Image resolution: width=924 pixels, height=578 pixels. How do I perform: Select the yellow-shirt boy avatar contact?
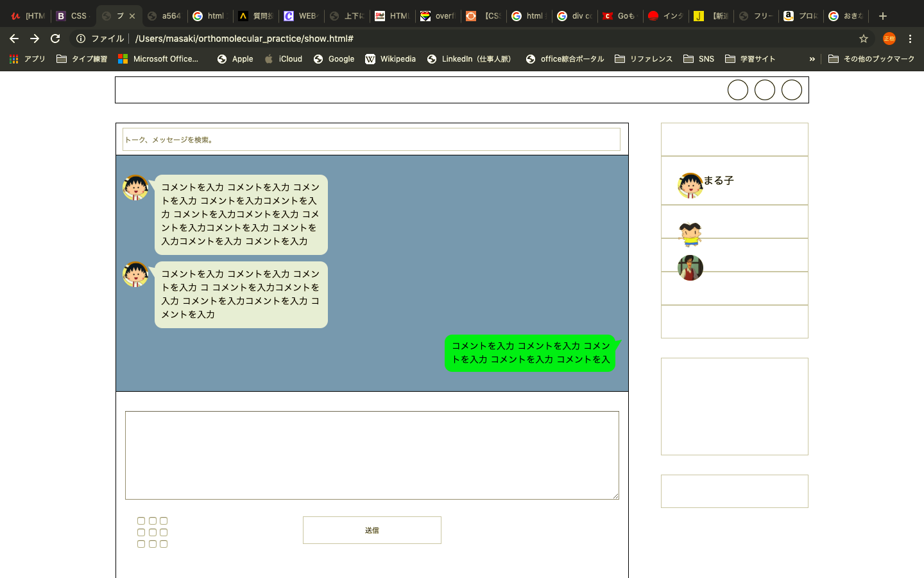[690, 234]
